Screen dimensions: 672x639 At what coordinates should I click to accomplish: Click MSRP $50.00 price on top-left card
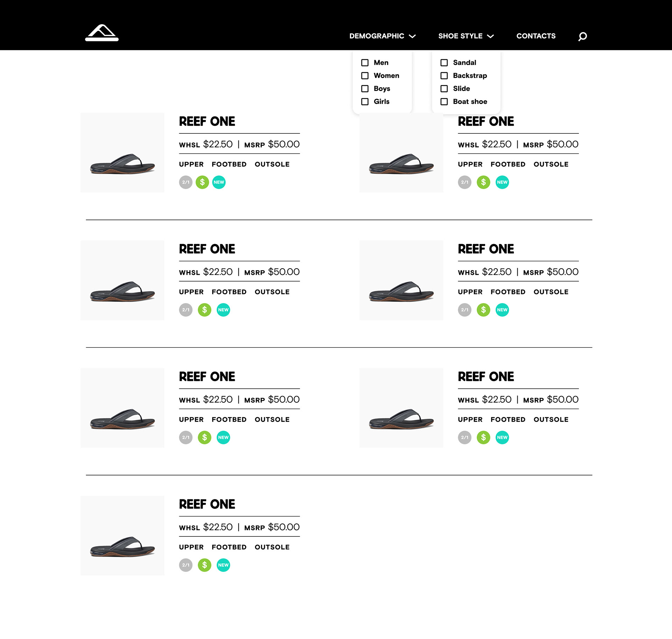(272, 144)
